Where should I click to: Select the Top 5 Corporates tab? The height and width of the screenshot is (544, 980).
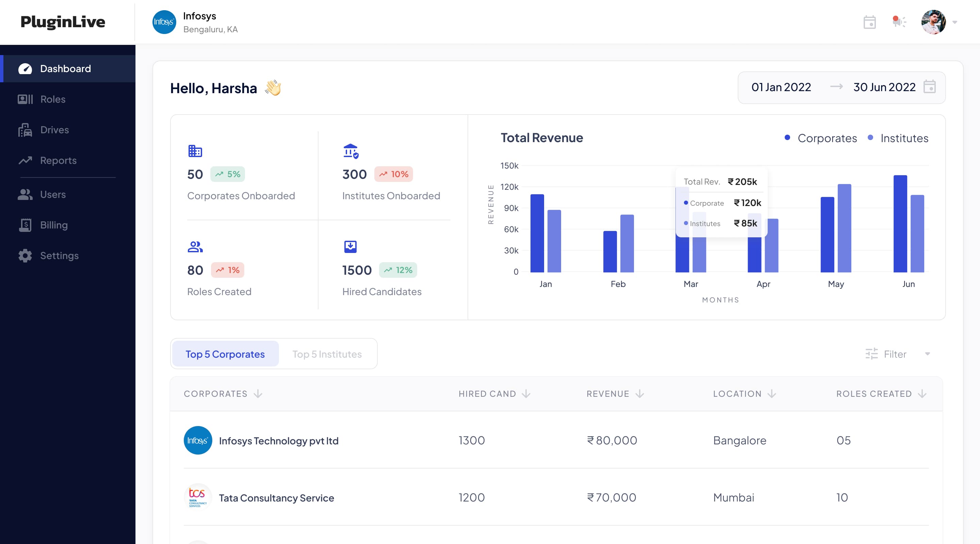[x=225, y=354]
